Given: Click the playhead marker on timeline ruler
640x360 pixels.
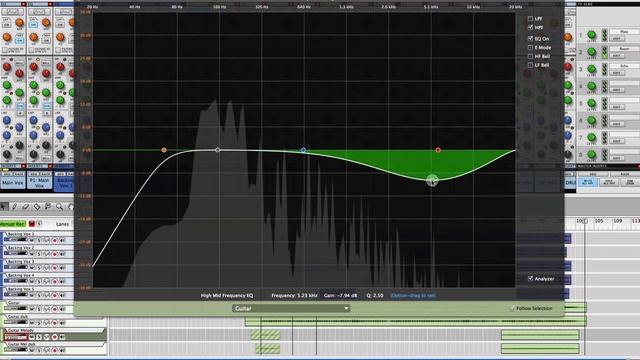Looking at the screenshot, I should pos(585,221).
